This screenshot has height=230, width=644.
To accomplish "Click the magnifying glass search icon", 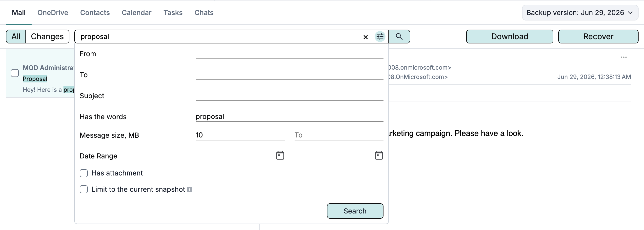I will [x=399, y=37].
